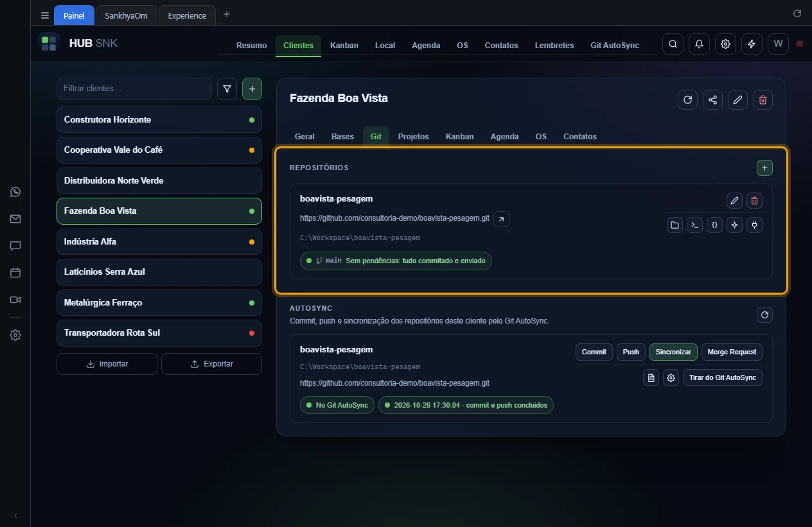Switch to the Experience window tab

[187, 15]
